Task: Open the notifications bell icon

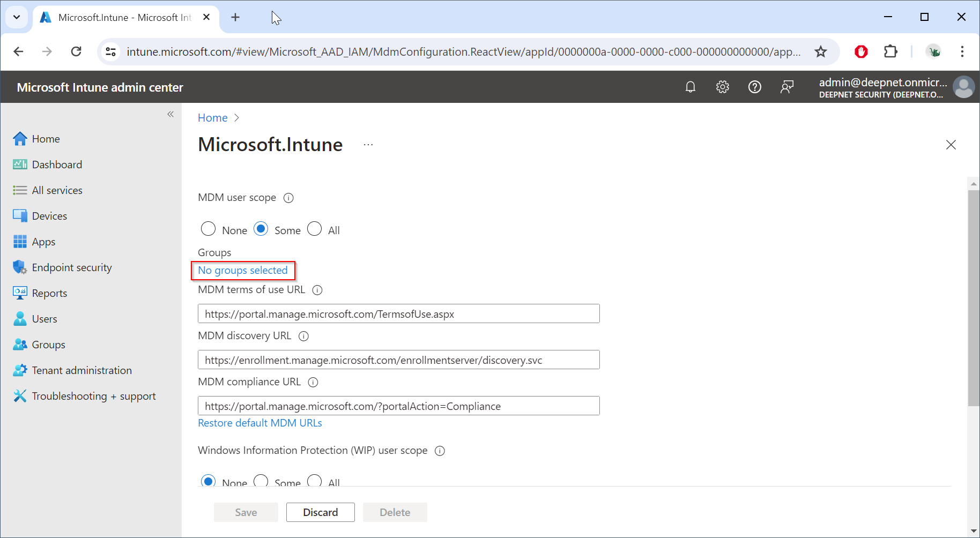Action: tap(691, 87)
